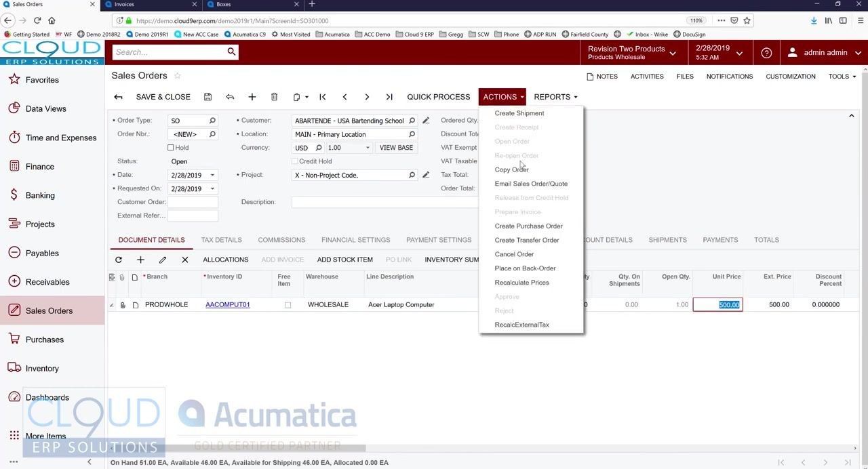
Task: Open the clipboard dropdown on toolbar
Action: 300,97
